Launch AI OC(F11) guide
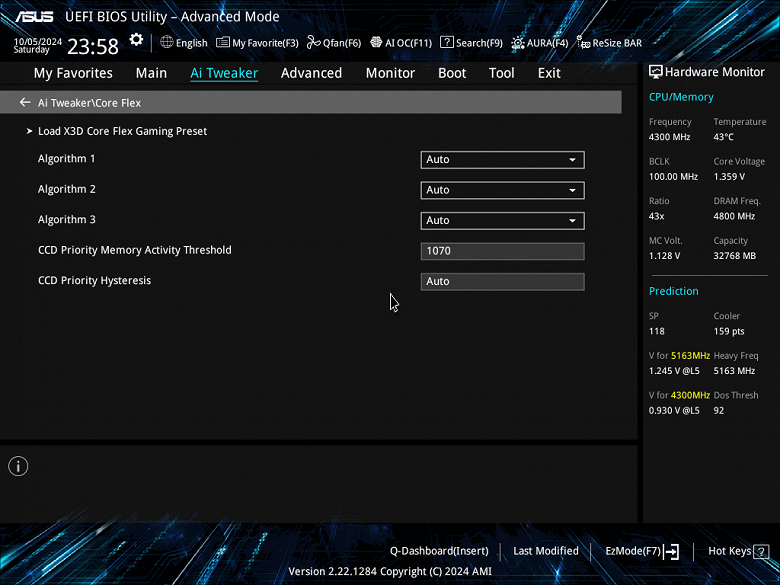The height and width of the screenshot is (585, 780). pos(401,43)
